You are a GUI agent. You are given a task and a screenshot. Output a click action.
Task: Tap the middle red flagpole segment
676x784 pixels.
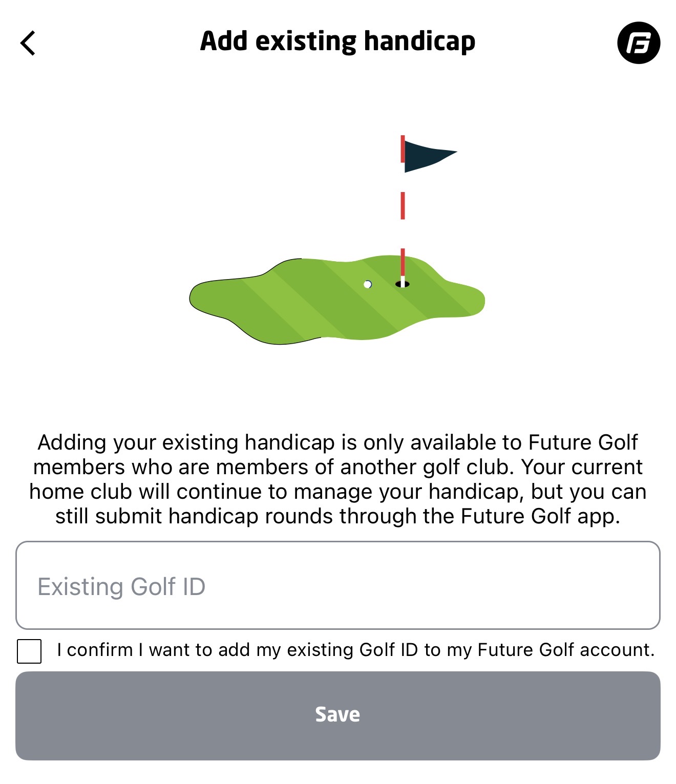tap(403, 206)
